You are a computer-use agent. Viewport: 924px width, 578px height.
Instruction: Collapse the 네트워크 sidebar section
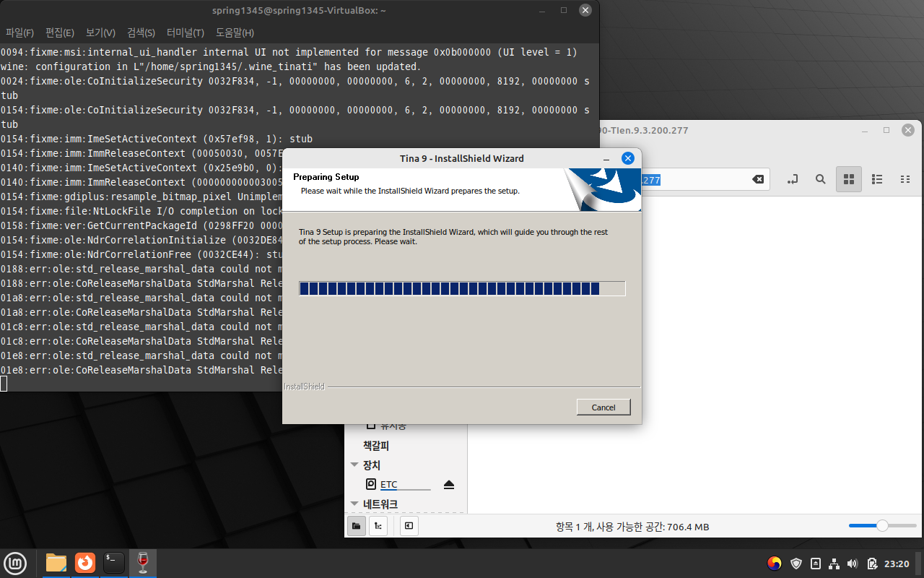354,504
